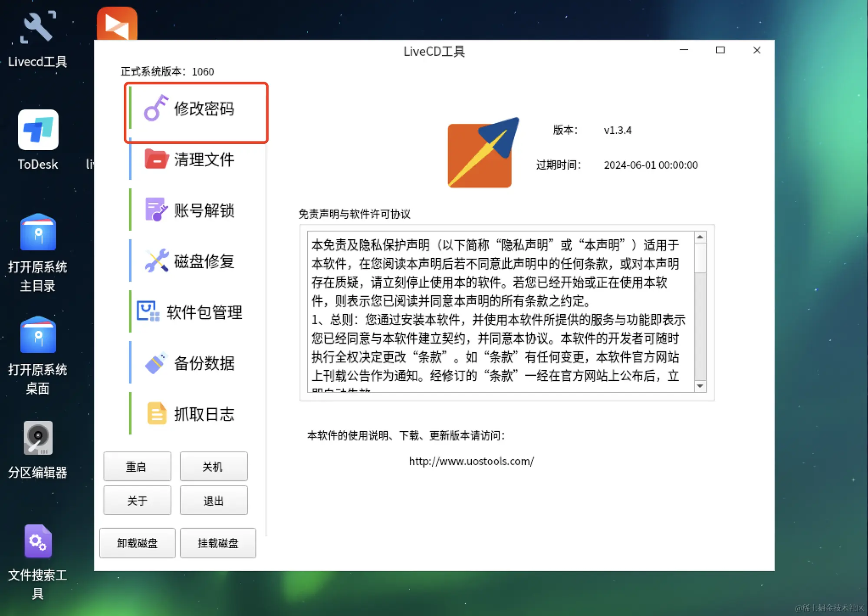Open the ToDesk desktop icon
This screenshot has width=868, height=616.
38,130
